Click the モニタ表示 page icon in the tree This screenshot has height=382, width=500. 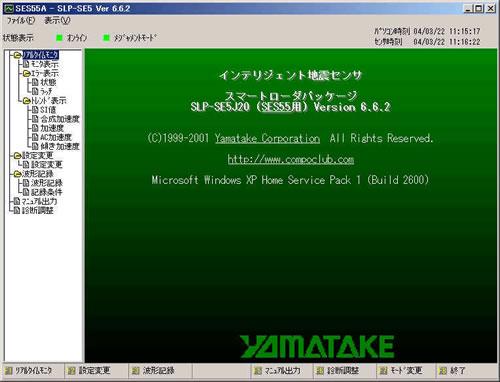pyautogui.click(x=26, y=64)
